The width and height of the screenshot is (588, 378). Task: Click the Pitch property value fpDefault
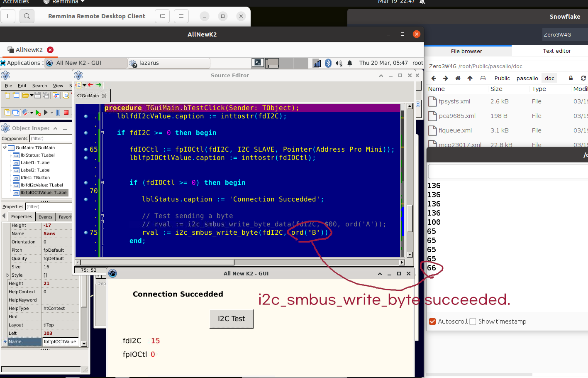60,250
